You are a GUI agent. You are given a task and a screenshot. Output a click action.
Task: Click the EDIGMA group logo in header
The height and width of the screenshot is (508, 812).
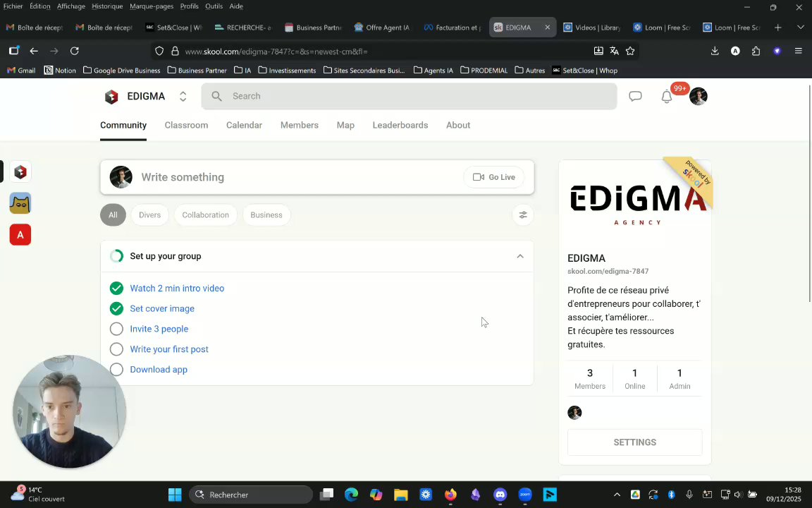tap(111, 97)
